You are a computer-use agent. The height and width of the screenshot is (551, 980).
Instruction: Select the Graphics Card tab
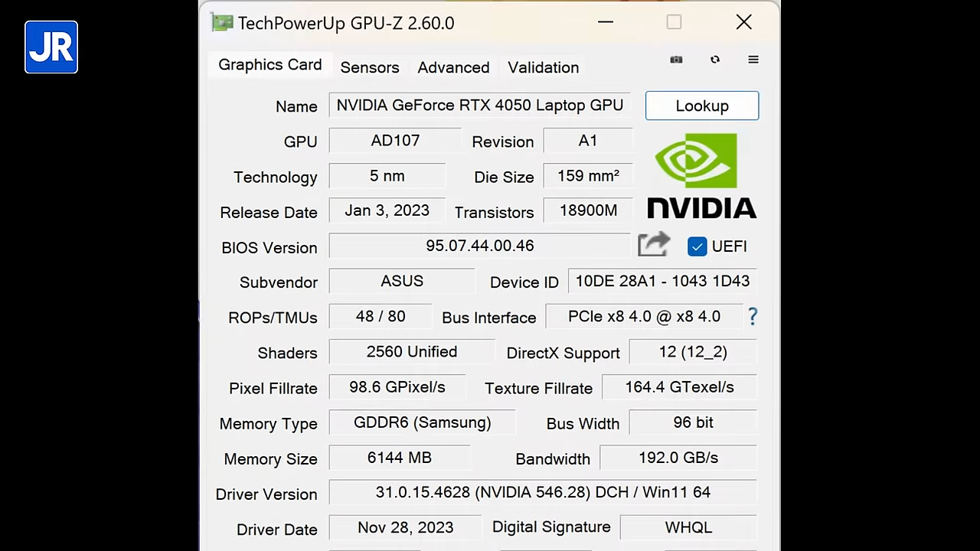tap(269, 65)
